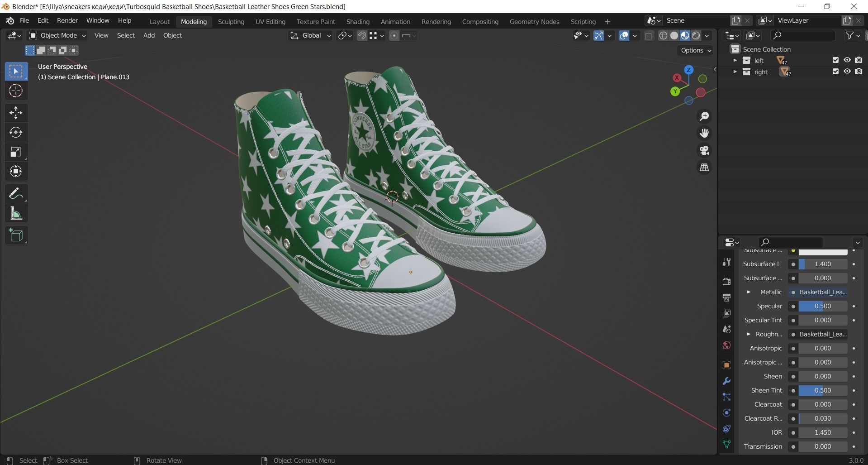This screenshot has width=868, height=465.
Task: Adjust the Specular slider
Action: pos(823,306)
